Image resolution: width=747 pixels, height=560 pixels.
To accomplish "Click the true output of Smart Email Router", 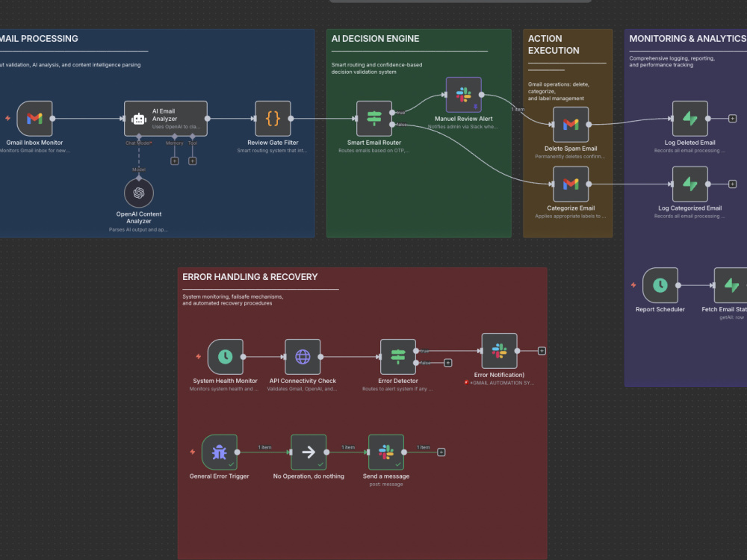I will (392, 113).
